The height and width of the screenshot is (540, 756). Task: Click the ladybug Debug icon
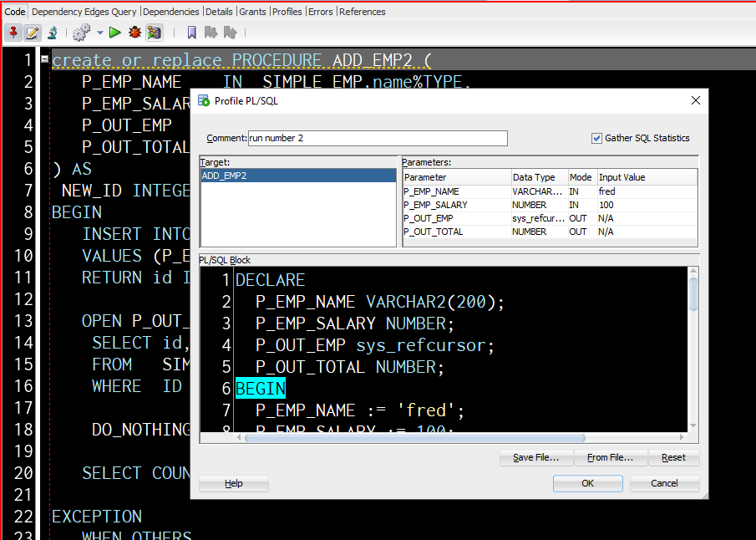click(134, 33)
